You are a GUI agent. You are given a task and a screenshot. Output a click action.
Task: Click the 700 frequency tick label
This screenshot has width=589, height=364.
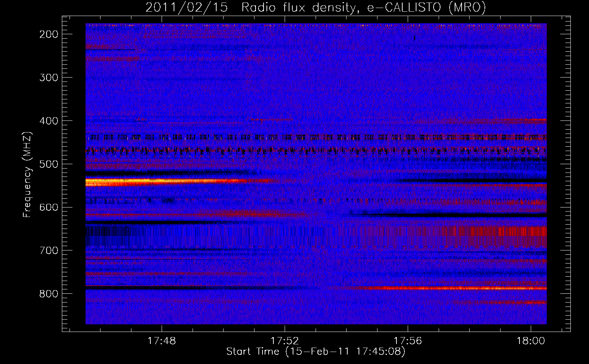(x=48, y=251)
